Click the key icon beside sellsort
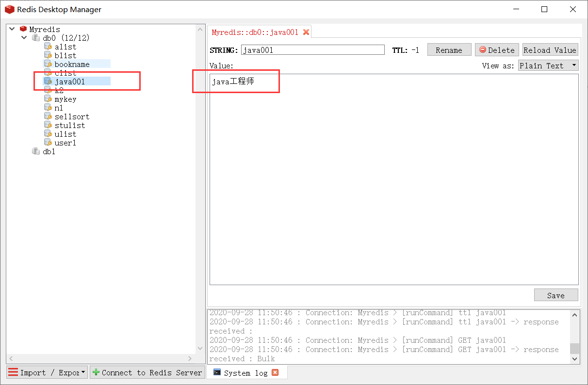588x385 pixels. [48, 116]
